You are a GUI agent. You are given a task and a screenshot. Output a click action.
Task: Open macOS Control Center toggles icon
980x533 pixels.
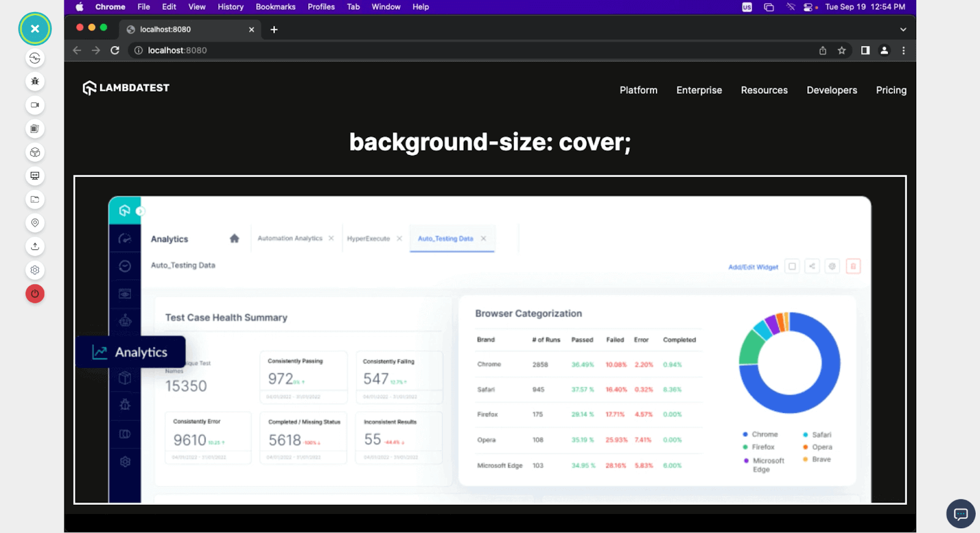click(x=808, y=7)
